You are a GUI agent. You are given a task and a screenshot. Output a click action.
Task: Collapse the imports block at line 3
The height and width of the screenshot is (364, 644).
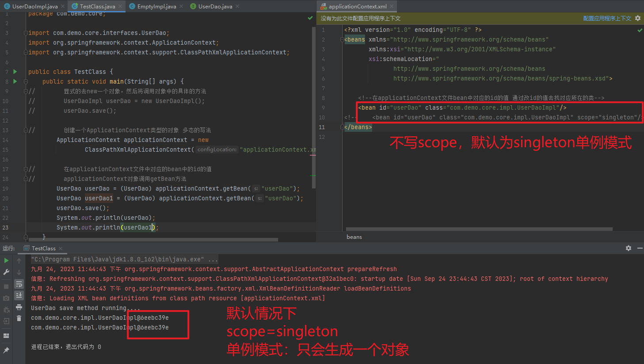pos(26,33)
